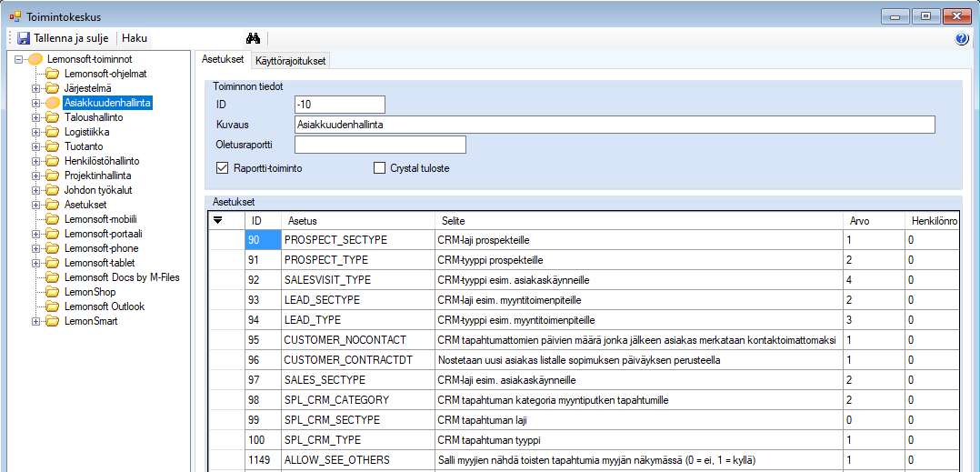
Task: Click the Lemonsoft Outlook folder icon
Action: click(x=53, y=307)
